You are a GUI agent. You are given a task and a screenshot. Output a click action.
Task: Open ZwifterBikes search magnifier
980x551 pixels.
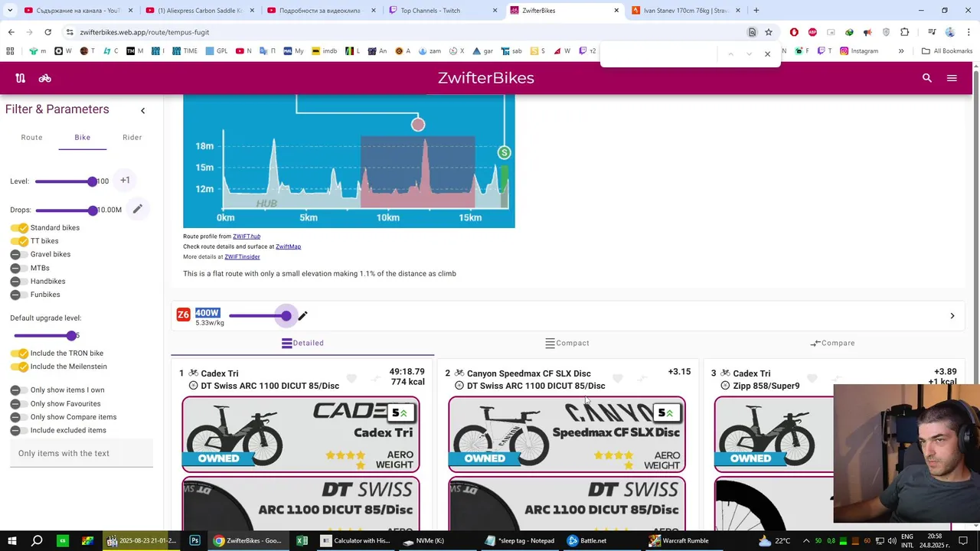(x=927, y=78)
